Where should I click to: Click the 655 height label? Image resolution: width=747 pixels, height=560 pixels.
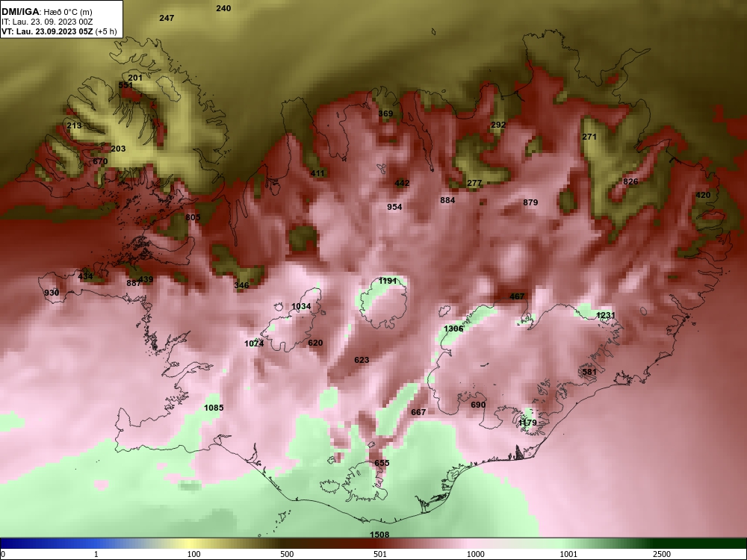click(382, 463)
